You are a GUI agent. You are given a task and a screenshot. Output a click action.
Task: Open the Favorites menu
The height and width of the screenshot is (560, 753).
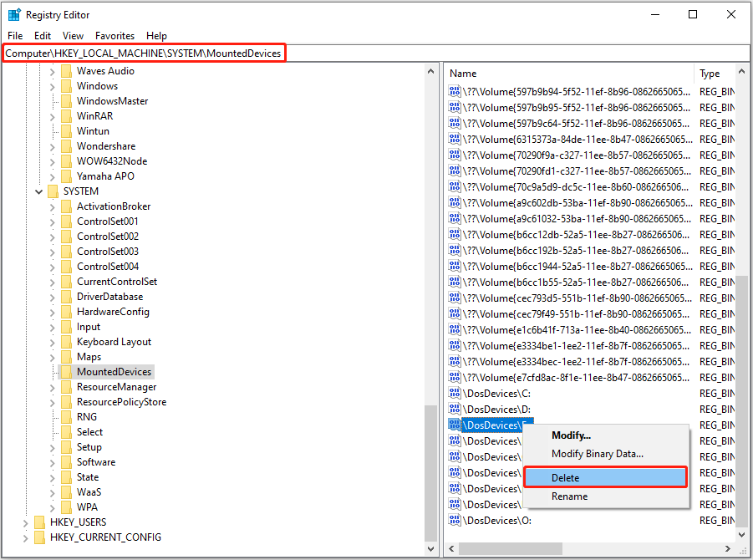(x=114, y=36)
